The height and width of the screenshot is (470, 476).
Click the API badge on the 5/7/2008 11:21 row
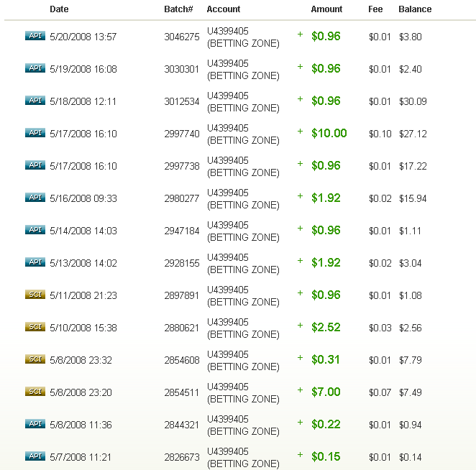pos(35,456)
